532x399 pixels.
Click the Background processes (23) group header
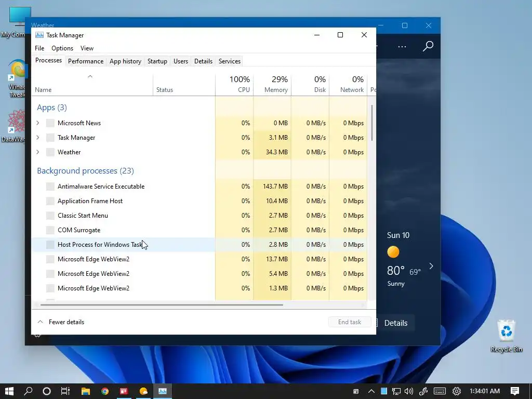point(86,170)
